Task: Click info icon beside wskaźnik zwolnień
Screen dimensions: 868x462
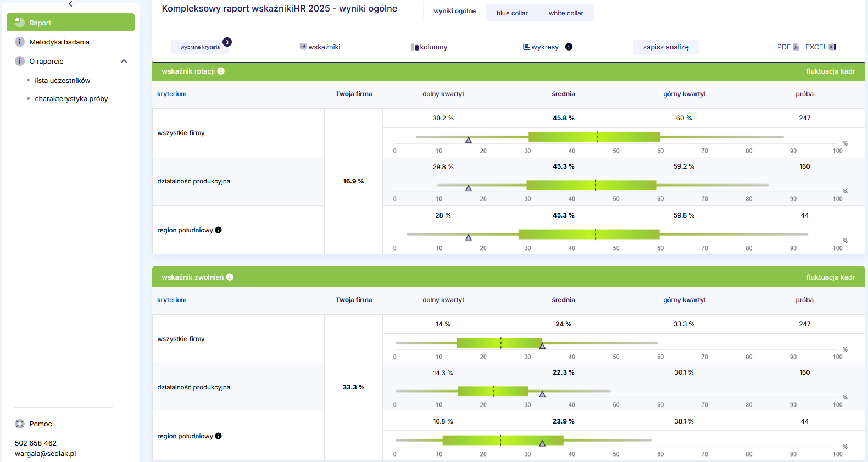Action: (x=230, y=277)
